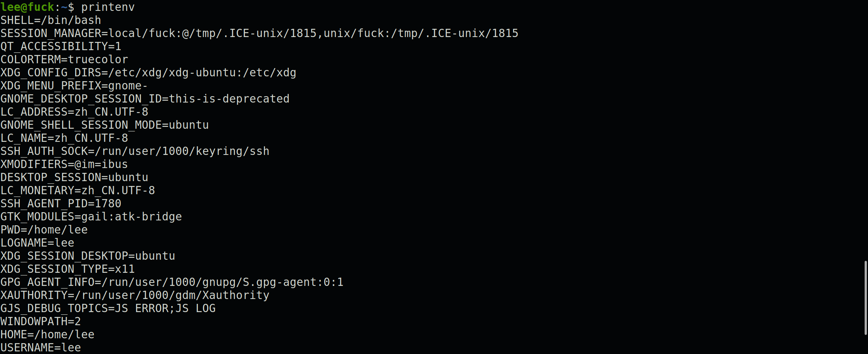Click the GNOME_DESKTOP_SESSION_ID line
This screenshot has height=354, width=868.
(x=145, y=99)
